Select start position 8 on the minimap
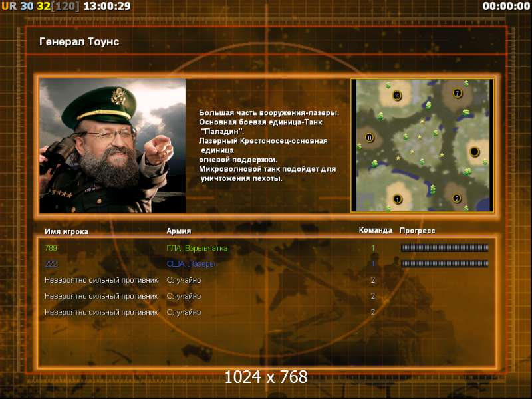This screenshot has height=399, width=532. [370, 138]
